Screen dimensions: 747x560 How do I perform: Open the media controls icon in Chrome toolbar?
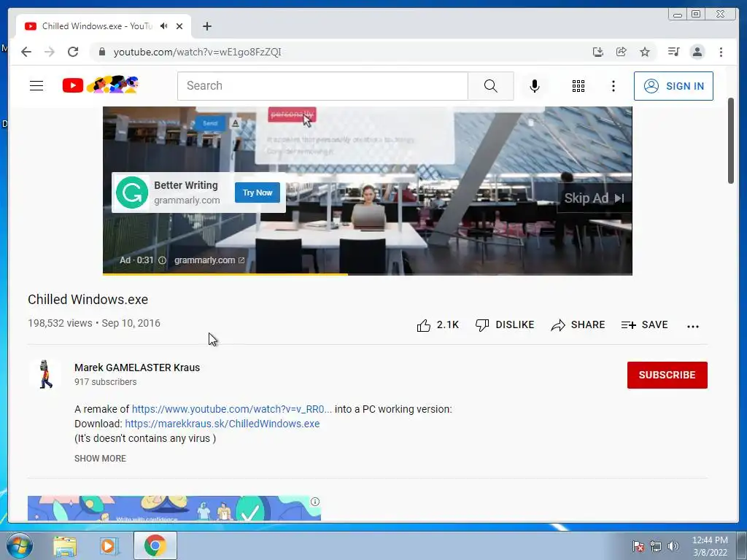(673, 52)
